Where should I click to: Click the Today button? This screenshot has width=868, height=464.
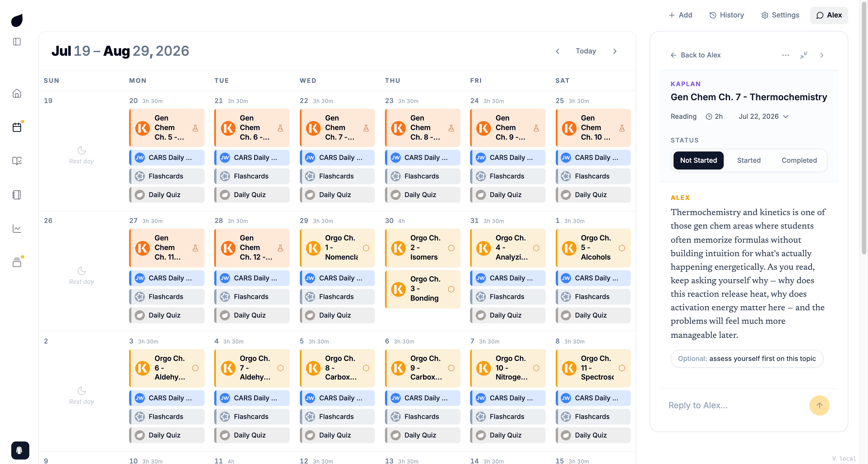[x=586, y=51]
